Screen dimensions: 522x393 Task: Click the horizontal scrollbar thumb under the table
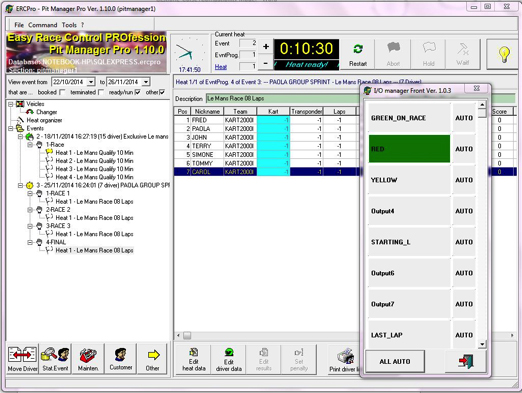tap(187, 335)
